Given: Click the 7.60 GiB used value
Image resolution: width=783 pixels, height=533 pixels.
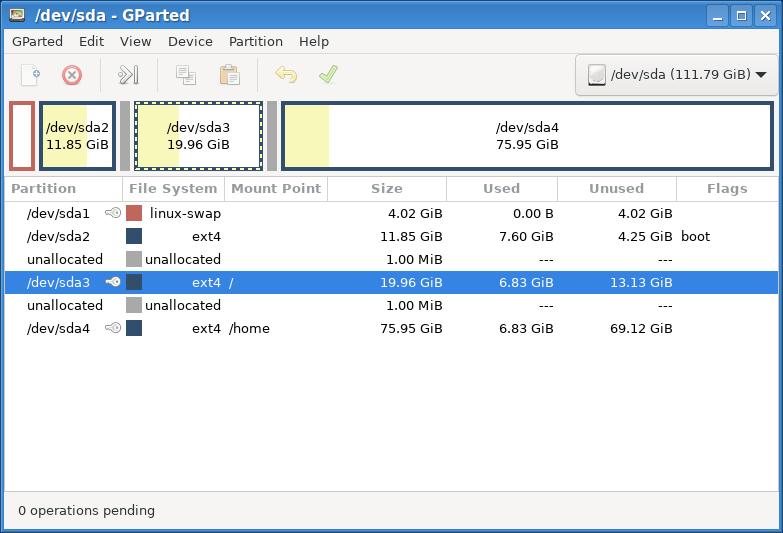Looking at the screenshot, I should click(526, 236).
